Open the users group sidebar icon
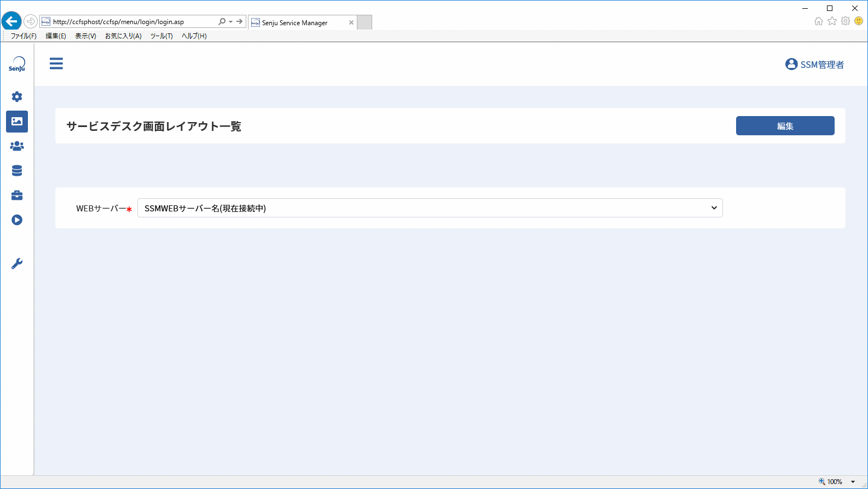The height and width of the screenshot is (489, 868). [x=17, y=146]
